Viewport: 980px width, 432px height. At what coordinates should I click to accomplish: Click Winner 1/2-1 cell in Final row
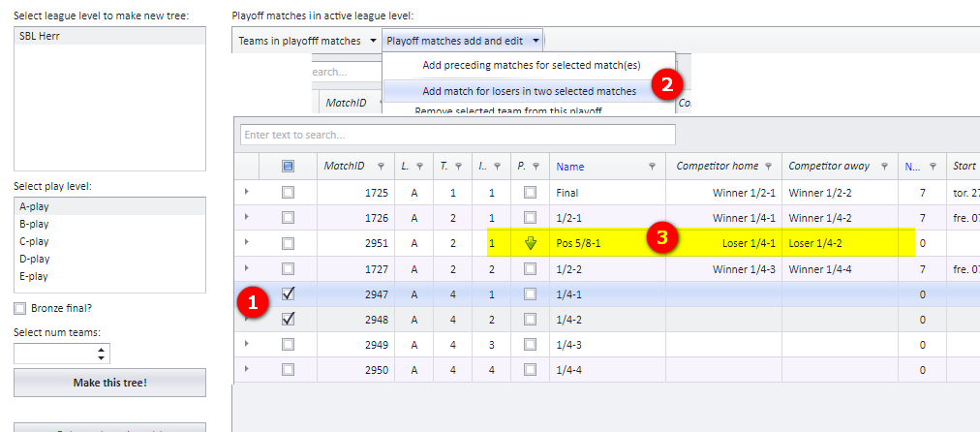(723, 193)
